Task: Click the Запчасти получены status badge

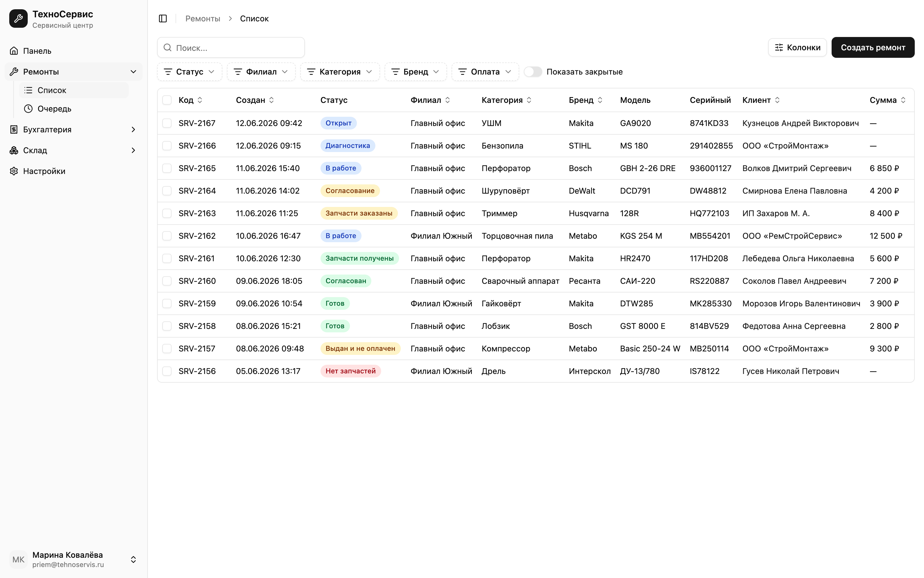Action: coord(359,258)
